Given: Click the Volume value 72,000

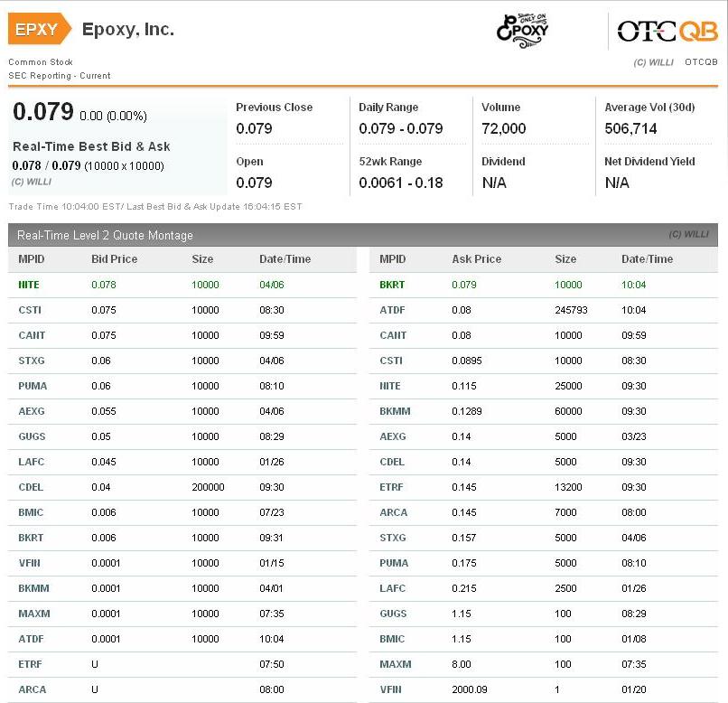Looking at the screenshot, I should coord(504,128).
